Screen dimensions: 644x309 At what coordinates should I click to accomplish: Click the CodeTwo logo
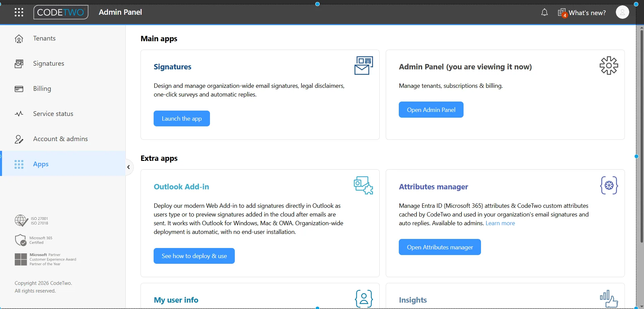click(x=61, y=12)
